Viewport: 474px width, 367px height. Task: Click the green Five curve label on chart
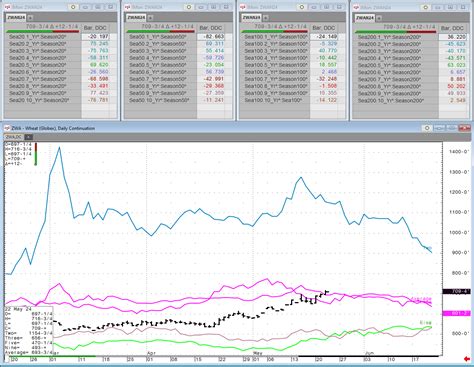click(425, 323)
